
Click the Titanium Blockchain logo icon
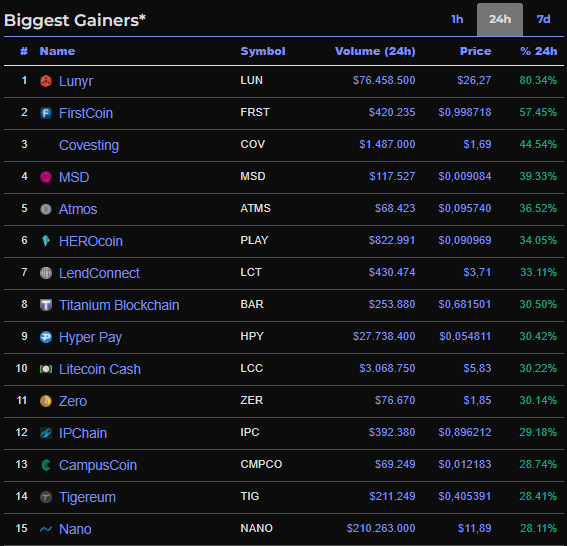pos(46,305)
